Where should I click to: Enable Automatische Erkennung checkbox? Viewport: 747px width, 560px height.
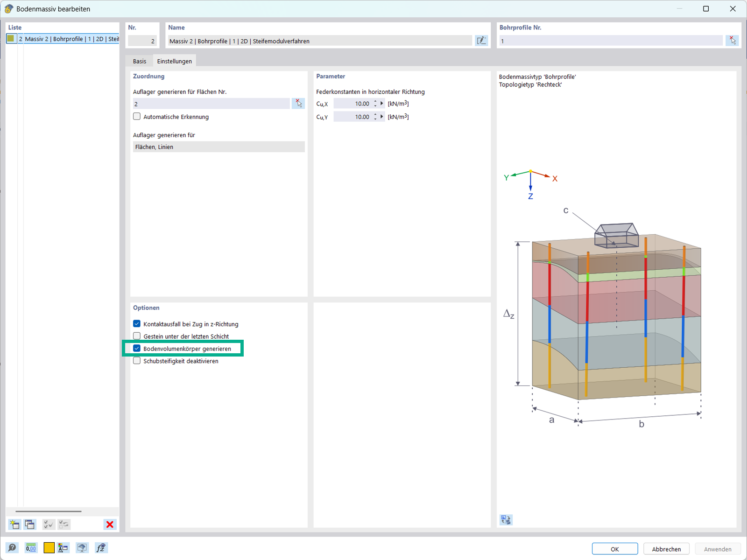click(137, 117)
